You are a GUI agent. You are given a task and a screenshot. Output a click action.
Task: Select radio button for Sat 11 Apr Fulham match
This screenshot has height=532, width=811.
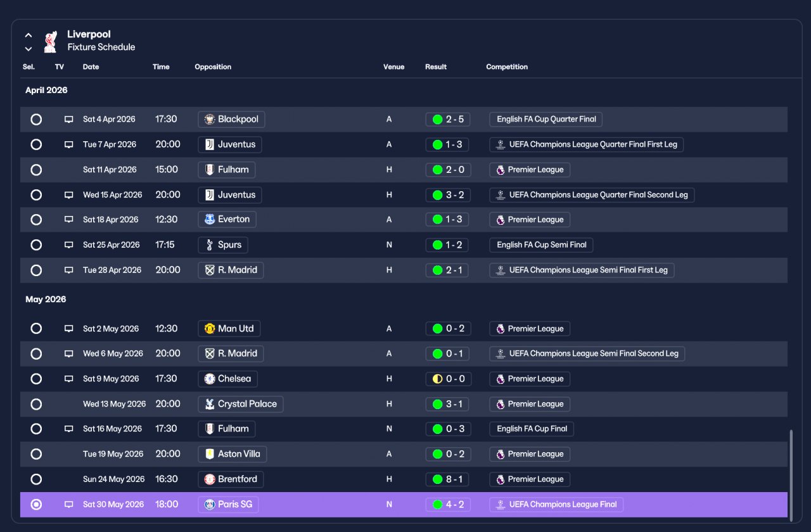click(x=36, y=170)
